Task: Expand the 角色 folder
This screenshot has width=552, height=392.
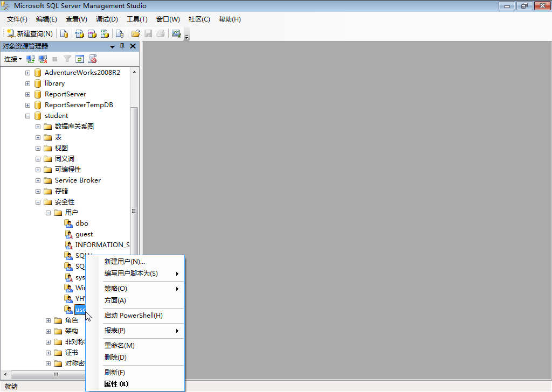Action: pos(48,320)
